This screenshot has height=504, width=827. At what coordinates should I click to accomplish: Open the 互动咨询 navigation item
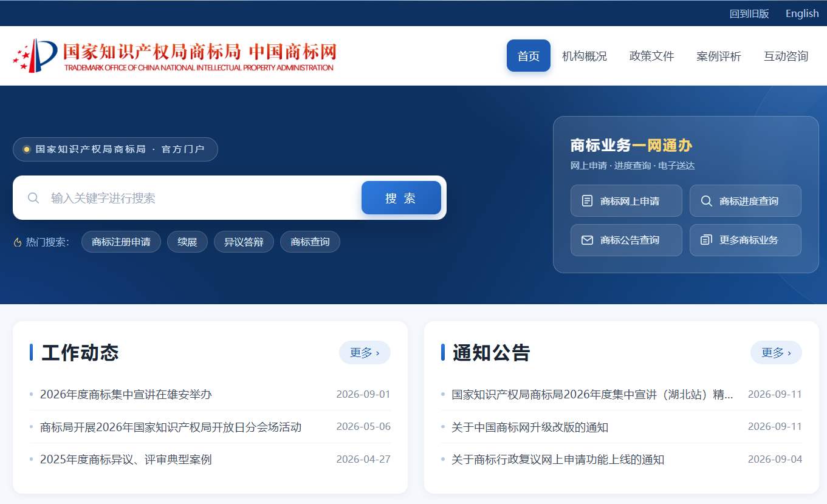786,56
